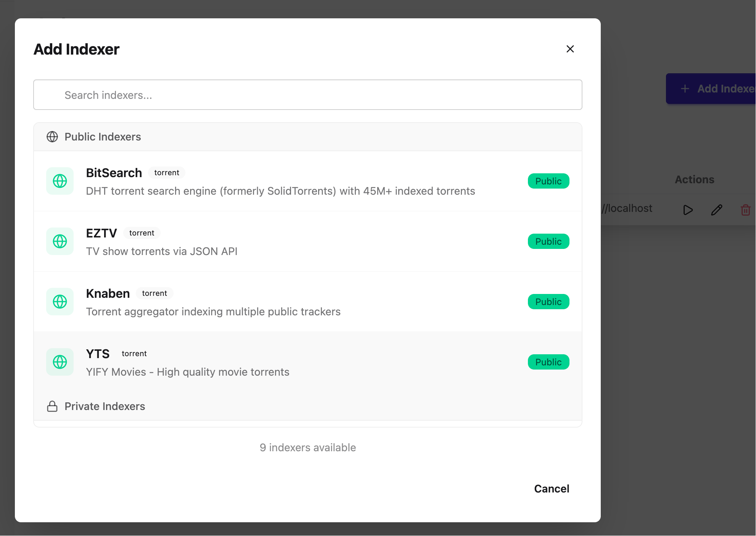Click the Public Indexers section header
The image size is (756, 536).
point(307,137)
